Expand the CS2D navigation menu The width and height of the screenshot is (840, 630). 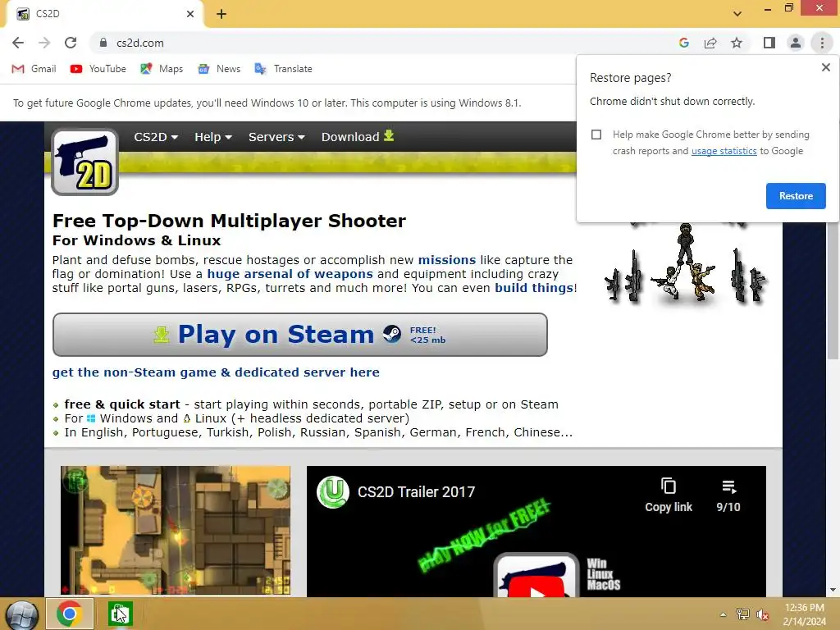tap(156, 137)
